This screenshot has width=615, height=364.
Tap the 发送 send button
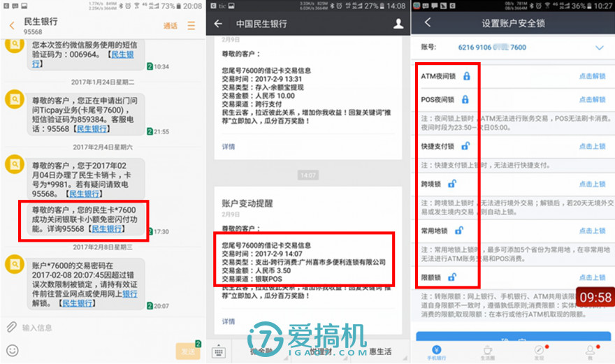188,351
